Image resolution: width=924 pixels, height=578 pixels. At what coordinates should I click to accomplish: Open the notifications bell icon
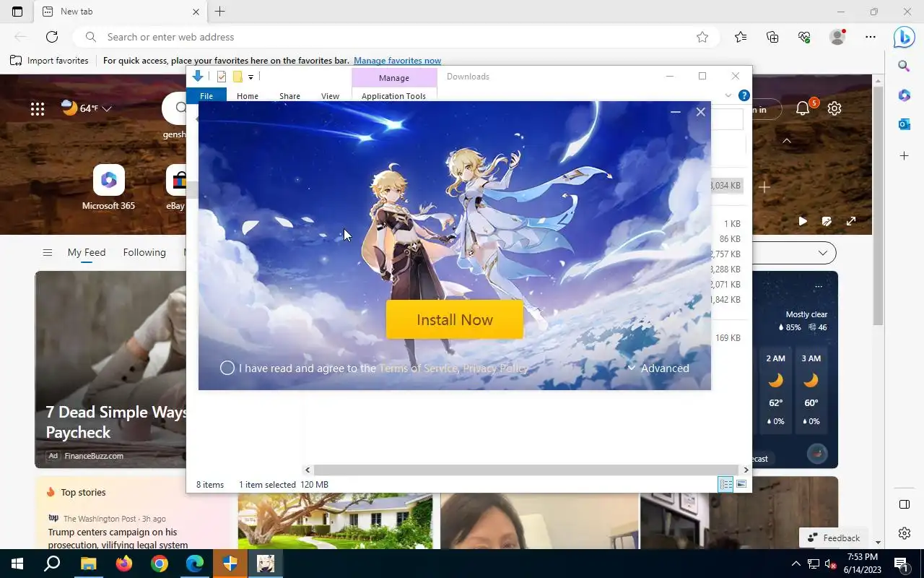coord(803,108)
